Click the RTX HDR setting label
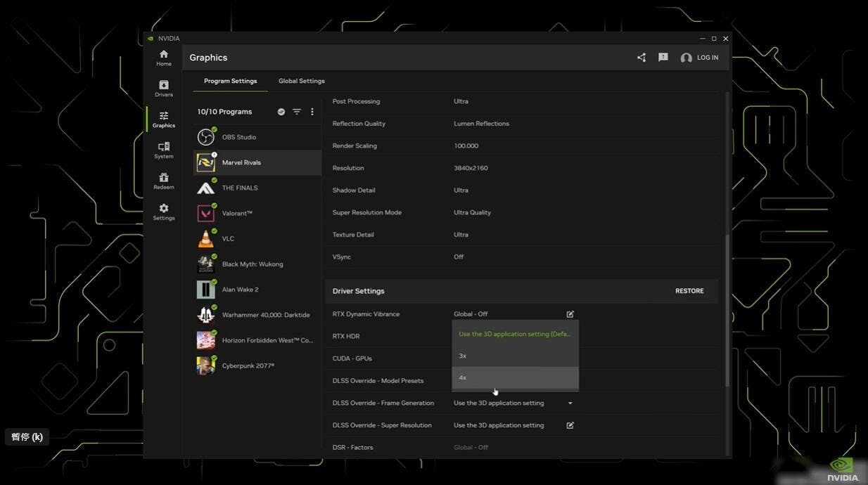 [346, 337]
